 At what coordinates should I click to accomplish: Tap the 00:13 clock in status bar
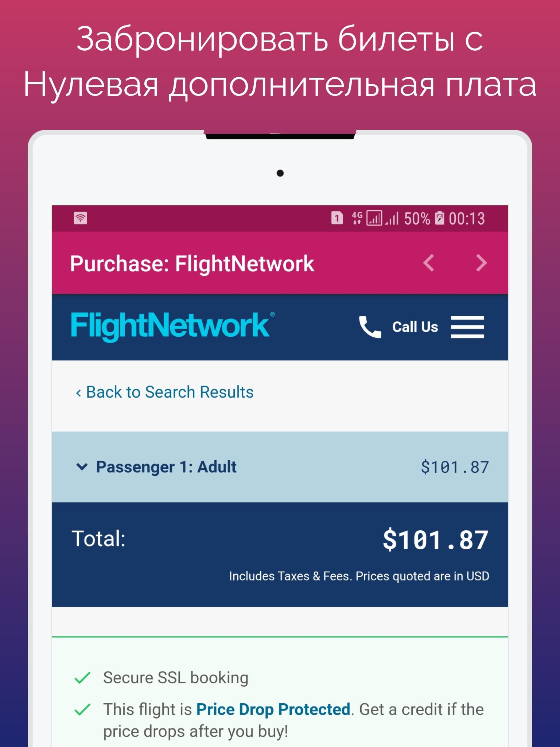pyautogui.click(x=467, y=218)
